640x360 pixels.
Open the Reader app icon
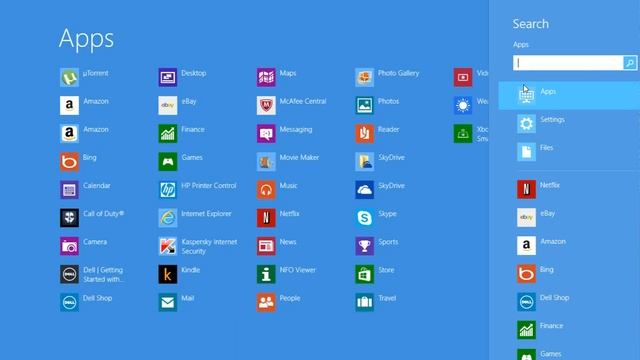pyautogui.click(x=364, y=133)
